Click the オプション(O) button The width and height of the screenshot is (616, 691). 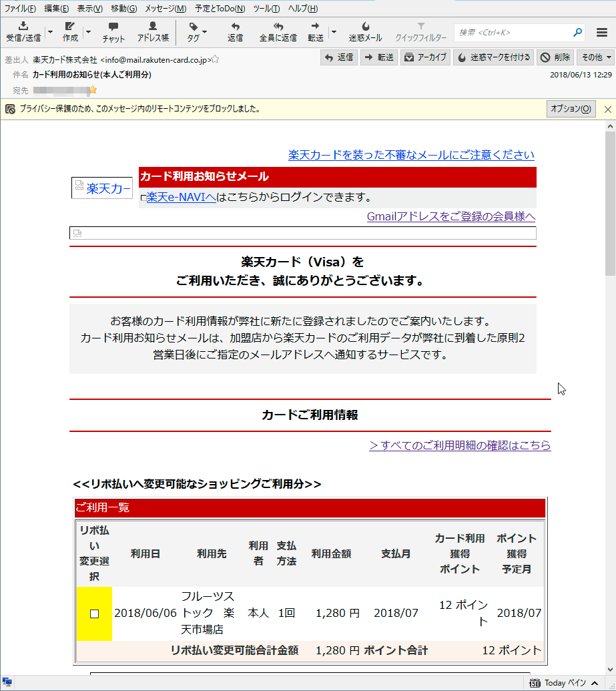[571, 109]
